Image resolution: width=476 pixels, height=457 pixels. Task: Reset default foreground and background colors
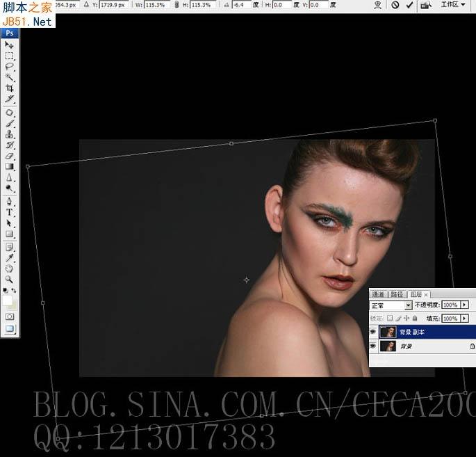click(5, 291)
